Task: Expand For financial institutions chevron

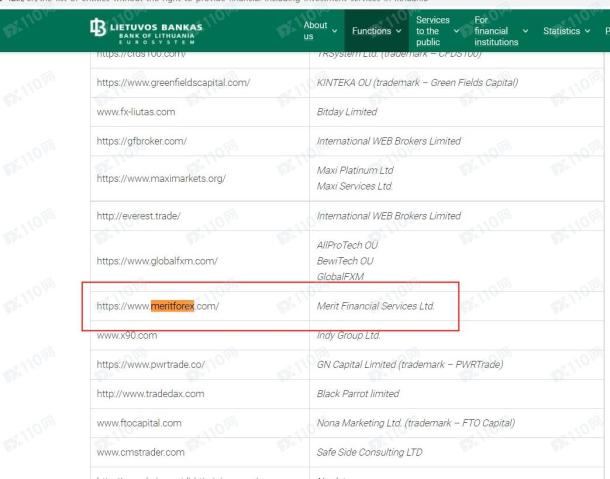Action: [525, 31]
